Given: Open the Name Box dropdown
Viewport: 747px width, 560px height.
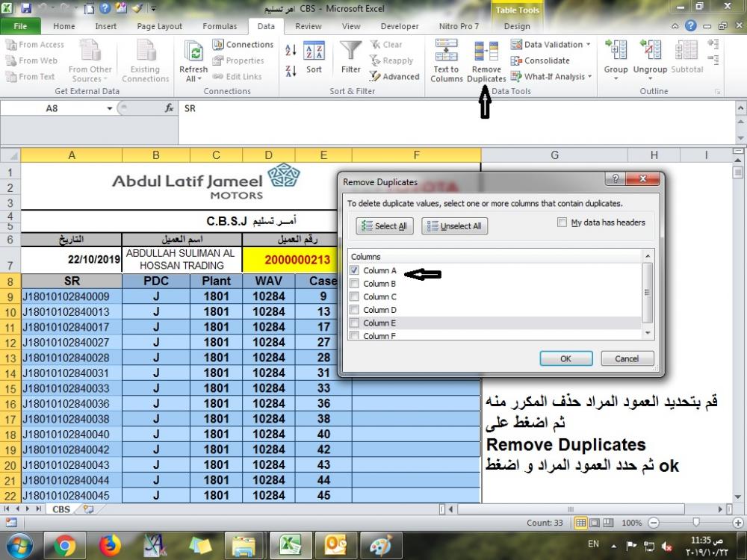Looking at the screenshot, I should pos(110,108).
